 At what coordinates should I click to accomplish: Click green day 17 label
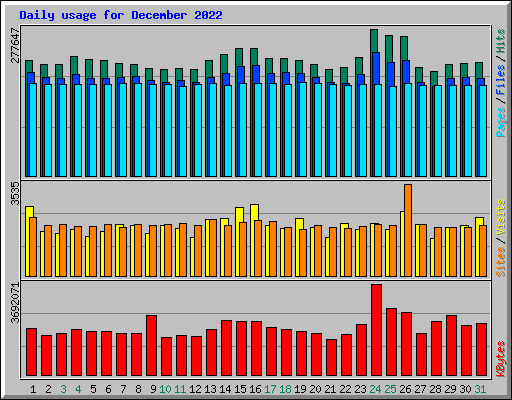[270, 389]
